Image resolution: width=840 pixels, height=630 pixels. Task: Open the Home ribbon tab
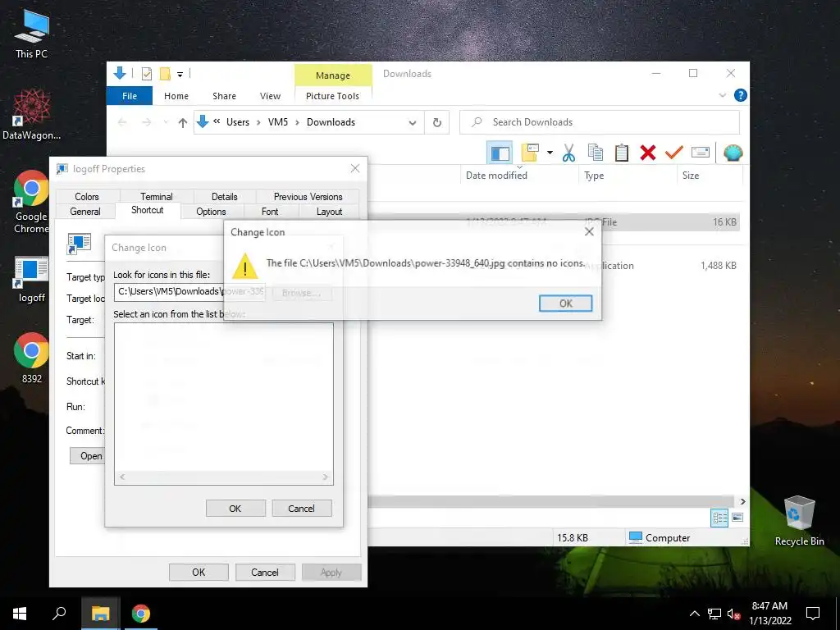click(x=176, y=96)
